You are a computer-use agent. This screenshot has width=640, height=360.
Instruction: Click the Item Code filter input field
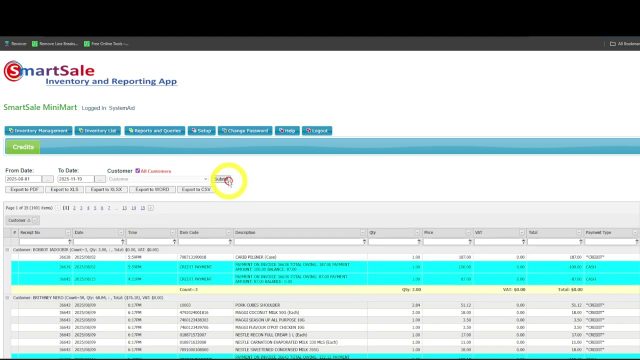click(203, 242)
